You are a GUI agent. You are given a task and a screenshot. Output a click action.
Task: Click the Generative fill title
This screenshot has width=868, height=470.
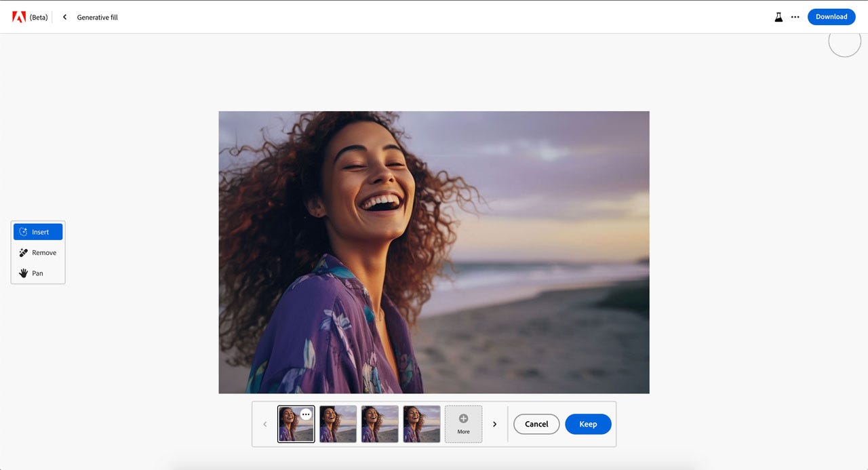97,17
